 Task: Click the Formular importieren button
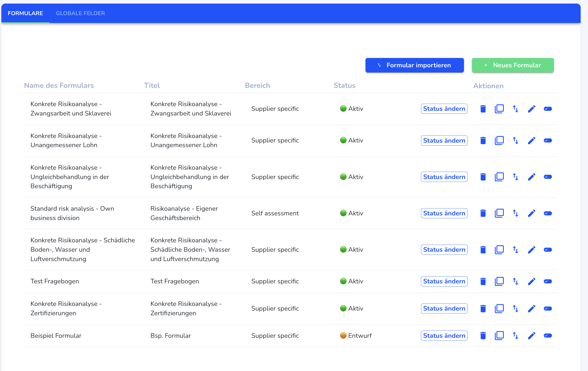[x=414, y=65]
